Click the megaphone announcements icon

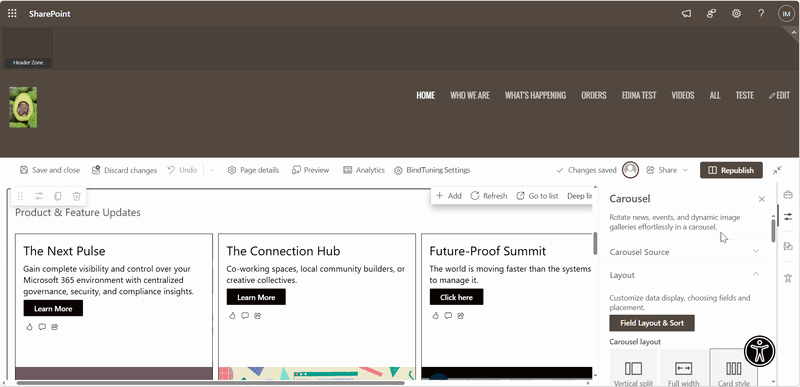click(x=686, y=14)
